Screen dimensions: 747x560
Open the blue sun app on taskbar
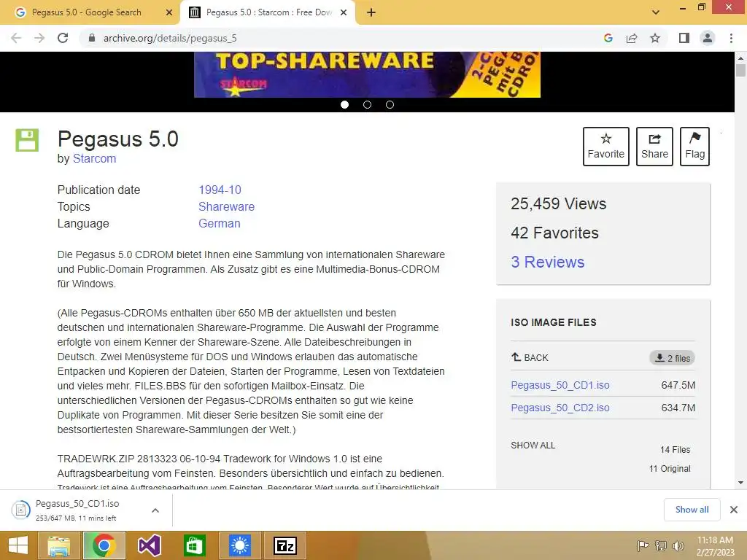(x=239, y=545)
